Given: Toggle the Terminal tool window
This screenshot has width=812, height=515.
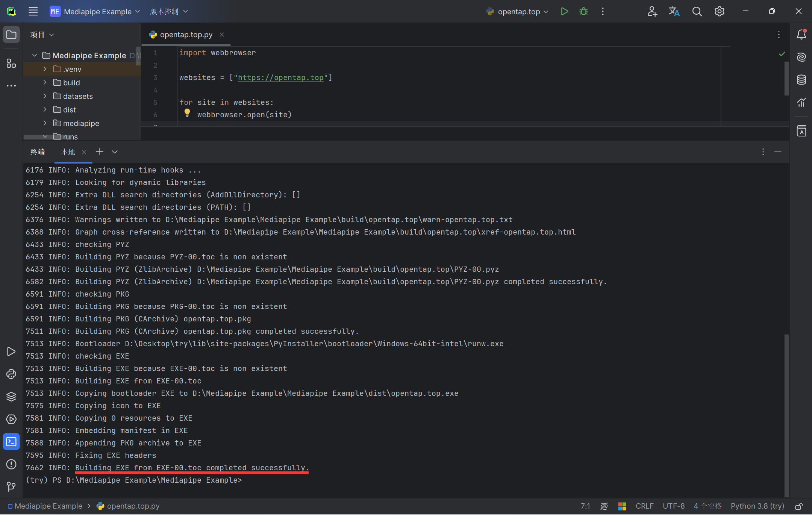Looking at the screenshot, I should pyautogui.click(x=11, y=442).
